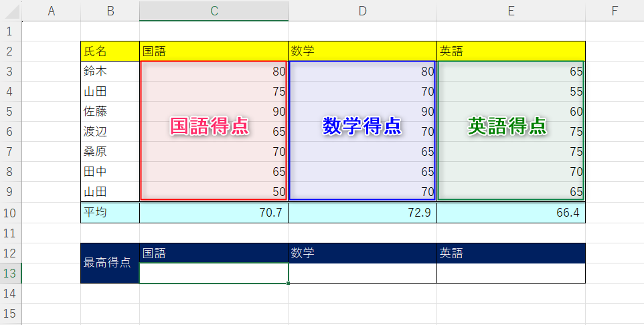Select 桑原's 国語 score 70
This screenshot has width=644, height=325.
(x=214, y=152)
